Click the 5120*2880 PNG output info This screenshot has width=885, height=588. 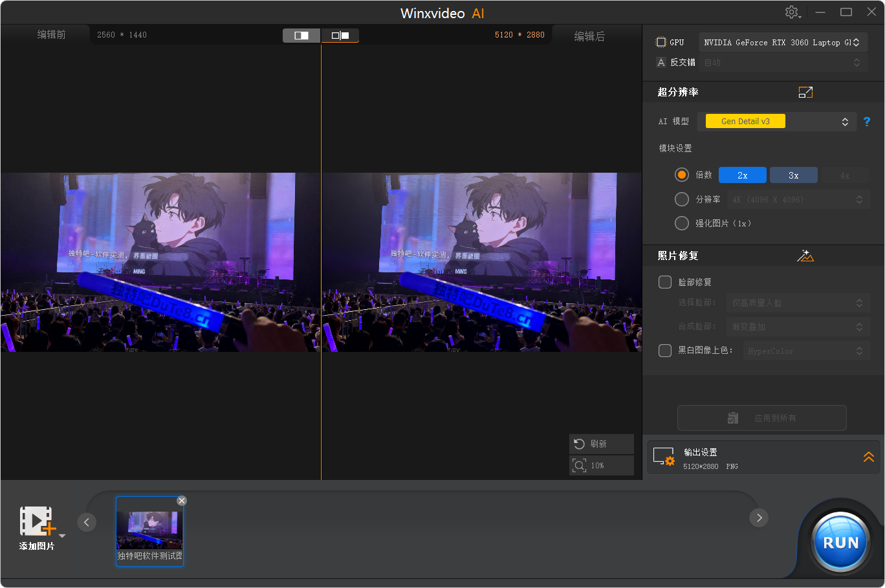tap(710, 466)
